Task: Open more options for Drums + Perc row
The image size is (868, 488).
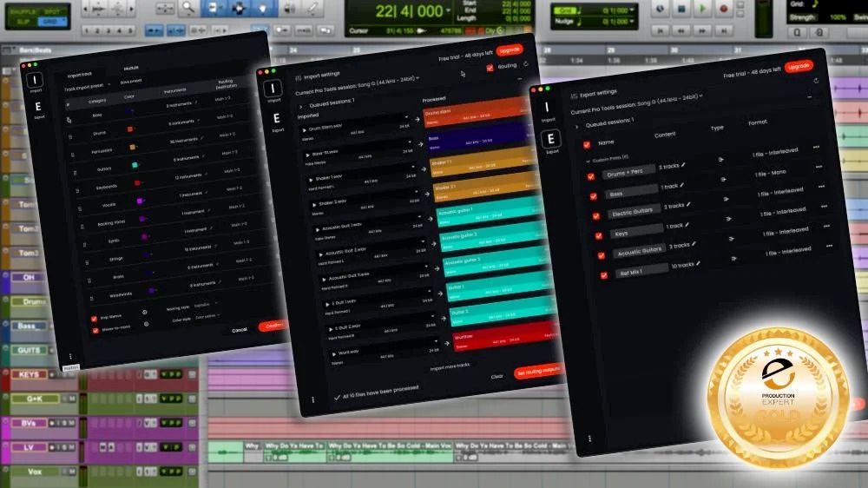Action: (x=816, y=147)
